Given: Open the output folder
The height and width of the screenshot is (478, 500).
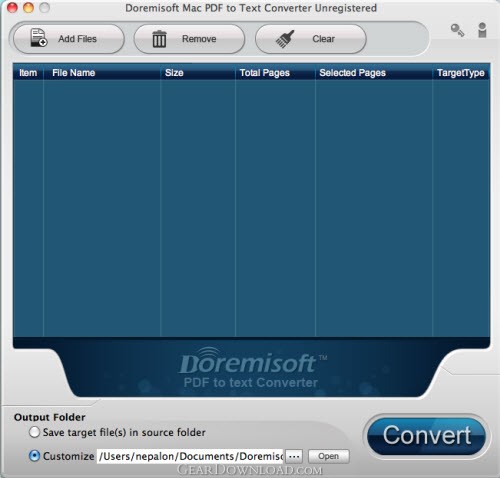Looking at the screenshot, I should (x=329, y=456).
